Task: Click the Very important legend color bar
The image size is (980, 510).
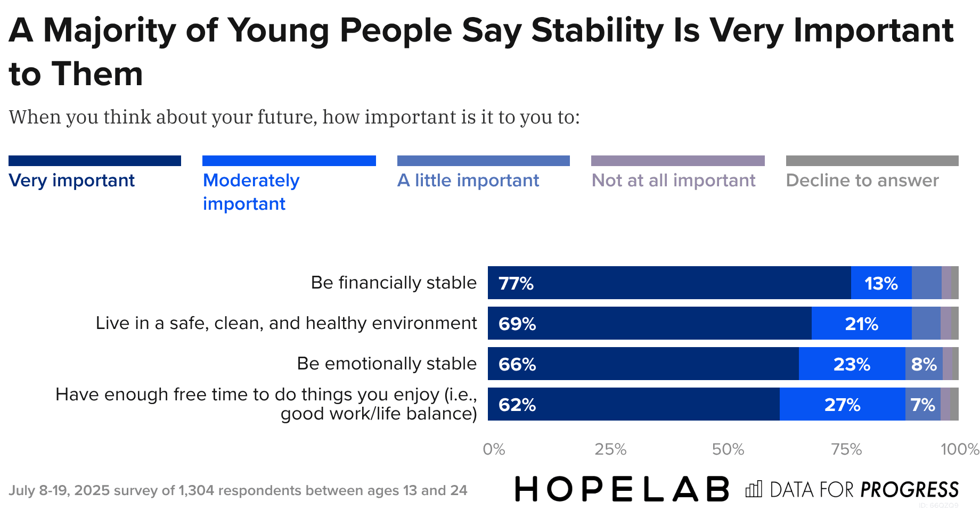Action: coord(95,161)
